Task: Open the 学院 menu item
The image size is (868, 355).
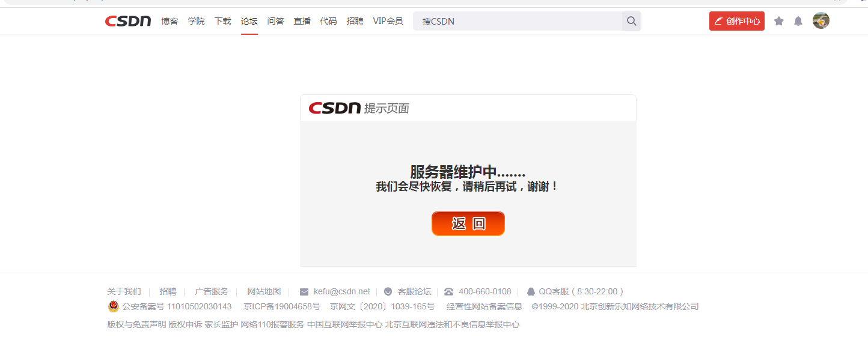Action: [196, 21]
